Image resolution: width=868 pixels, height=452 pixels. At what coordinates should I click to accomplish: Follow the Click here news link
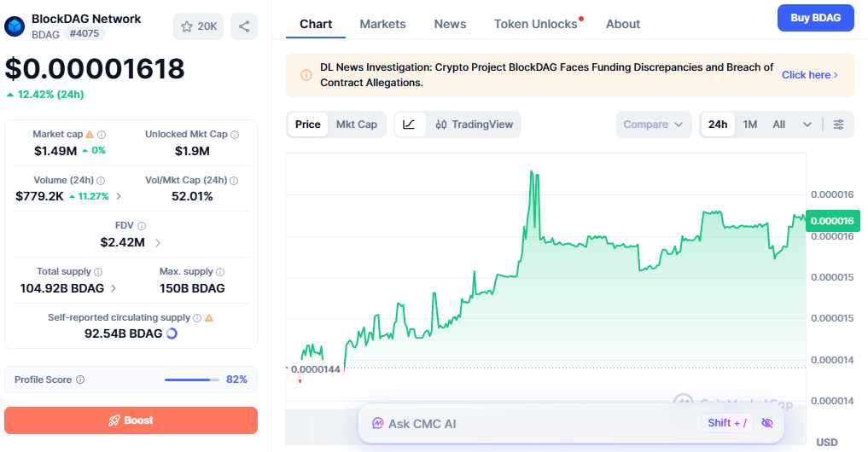tap(809, 75)
